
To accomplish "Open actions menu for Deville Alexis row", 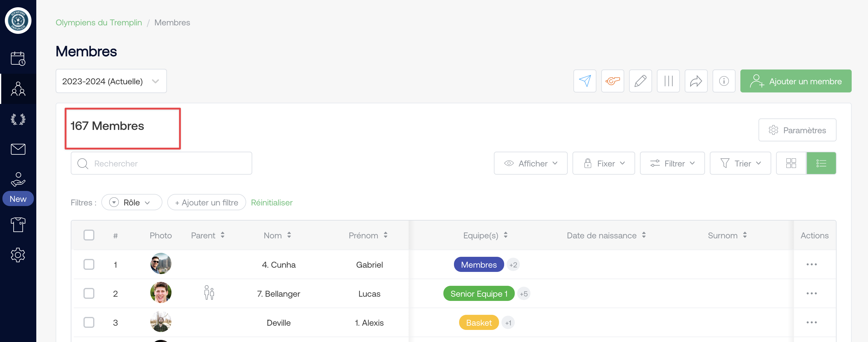I will coord(811,322).
